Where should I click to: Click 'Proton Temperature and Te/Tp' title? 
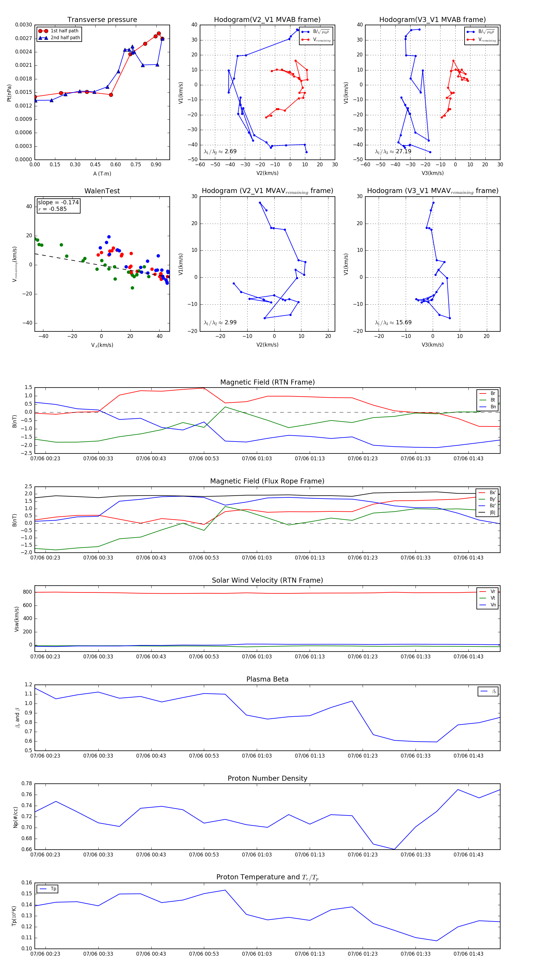click(x=267, y=877)
